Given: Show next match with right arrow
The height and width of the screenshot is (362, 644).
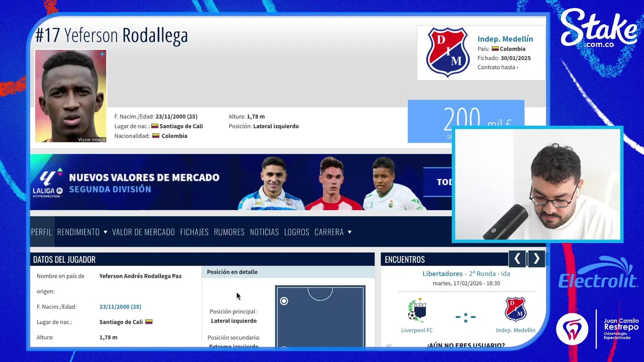Looking at the screenshot, I should click(x=536, y=259).
